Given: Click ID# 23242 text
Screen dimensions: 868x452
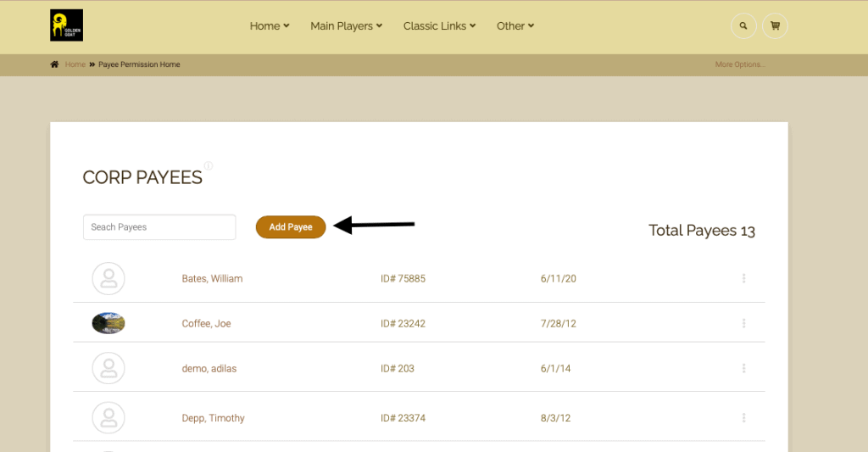Looking at the screenshot, I should (403, 323).
